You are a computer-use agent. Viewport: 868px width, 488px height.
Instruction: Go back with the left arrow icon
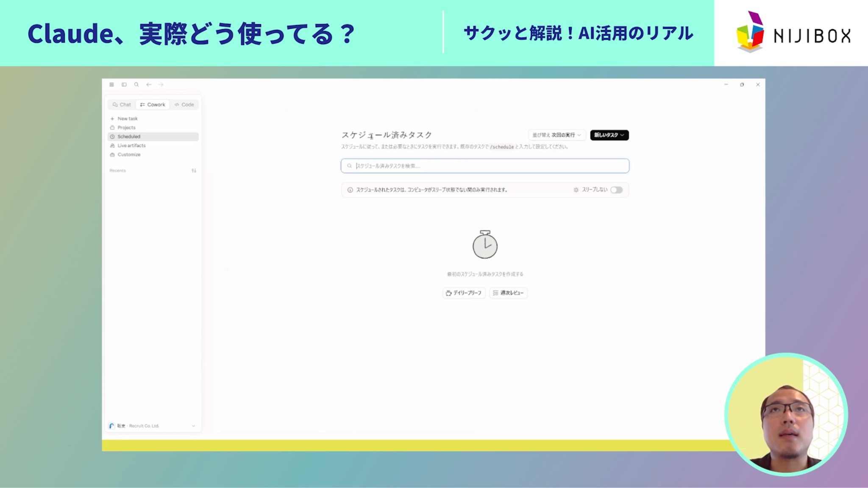click(x=149, y=85)
